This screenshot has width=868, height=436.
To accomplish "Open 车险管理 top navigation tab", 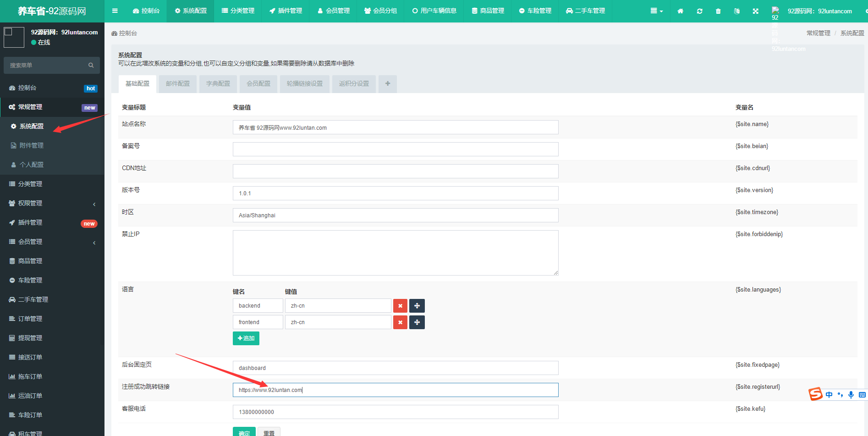I will click(535, 11).
